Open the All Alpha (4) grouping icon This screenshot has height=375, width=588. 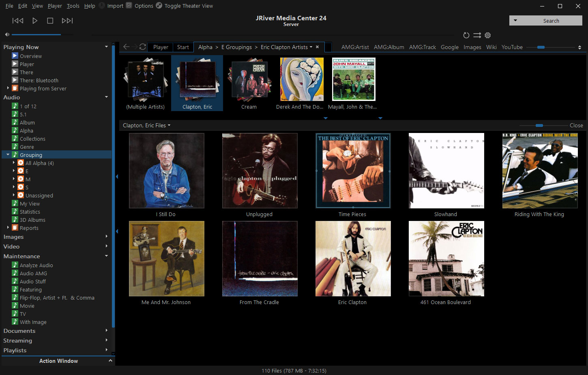click(x=21, y=163)
